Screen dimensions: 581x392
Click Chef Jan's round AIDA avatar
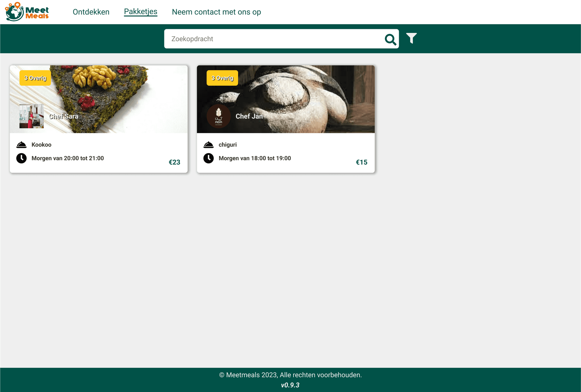tap(218, 116)
